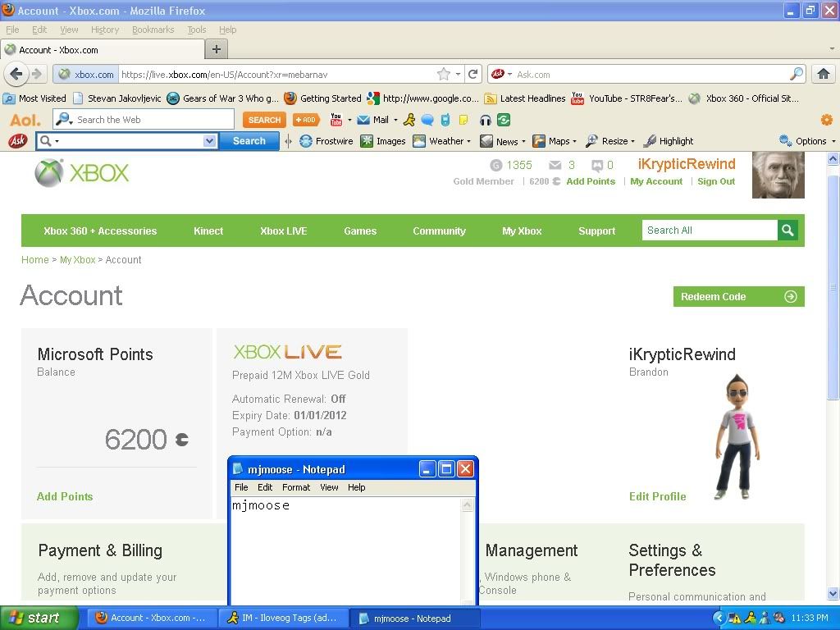Click the orange gear on the AOL toolbar
This screenshot has width=840, height=630.
coord(827,120)
